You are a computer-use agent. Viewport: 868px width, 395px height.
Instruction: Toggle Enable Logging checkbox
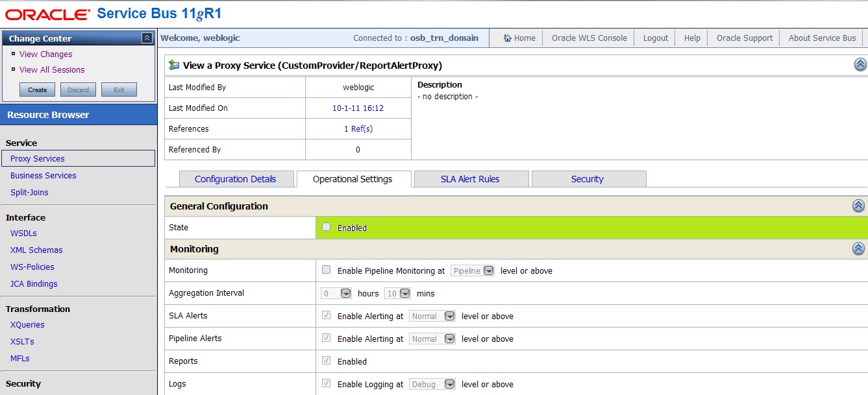327,383
